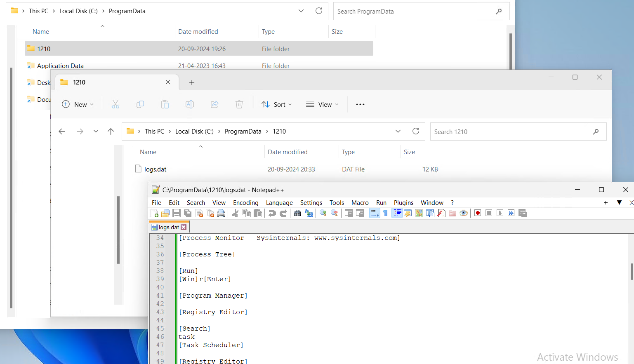634x364 pixels.
Task: Click ProgramData in the 1210 address breadcrumb
Action: pyautogui.click(x=243, y=132)
